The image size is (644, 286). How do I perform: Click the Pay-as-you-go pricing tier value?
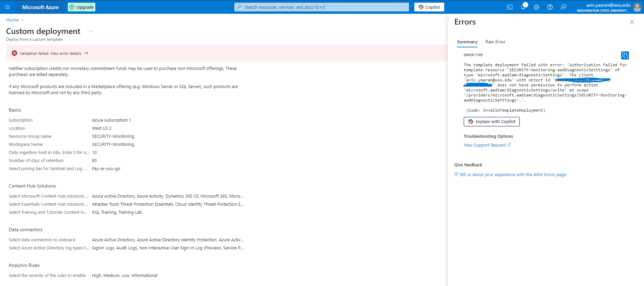click(106, 169)
